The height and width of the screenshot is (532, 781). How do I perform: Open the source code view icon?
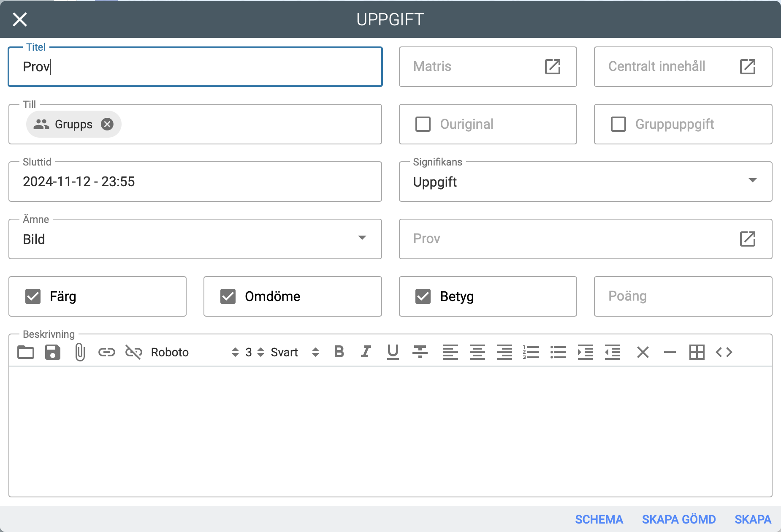click(x=724, y=352)
